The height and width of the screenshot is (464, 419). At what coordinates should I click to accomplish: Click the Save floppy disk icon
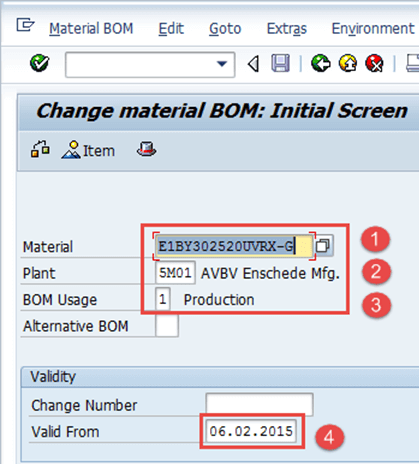click(x=280, y=63)
